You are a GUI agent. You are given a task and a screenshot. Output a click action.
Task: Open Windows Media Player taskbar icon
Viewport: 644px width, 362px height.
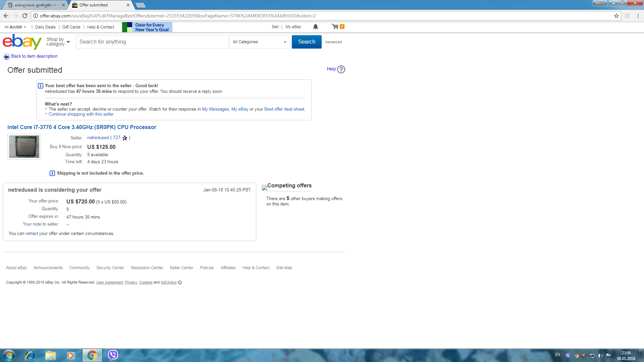click(x=70, y=355)
